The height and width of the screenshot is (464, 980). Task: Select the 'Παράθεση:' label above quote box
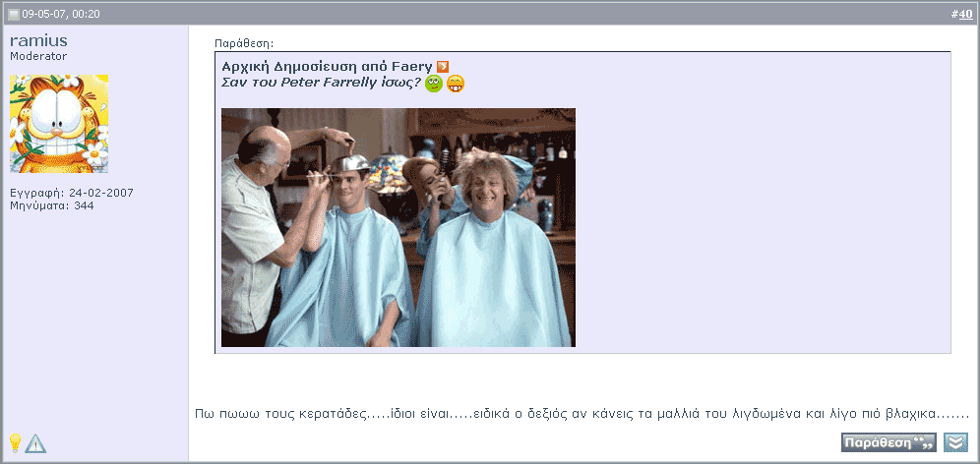pyautogui.click(x=244, y=43)
